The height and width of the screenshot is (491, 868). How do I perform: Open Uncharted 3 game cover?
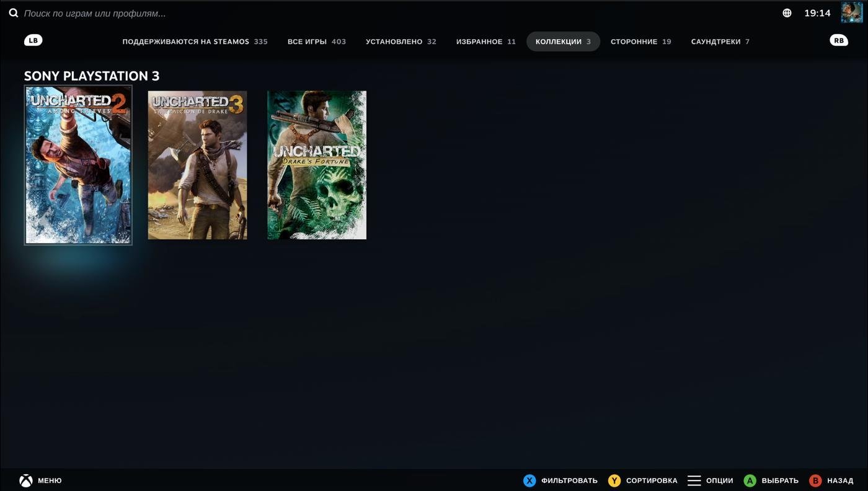(197, 165)
